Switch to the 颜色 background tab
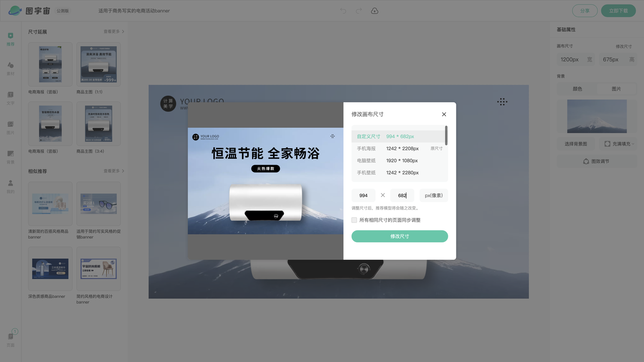 577,89
